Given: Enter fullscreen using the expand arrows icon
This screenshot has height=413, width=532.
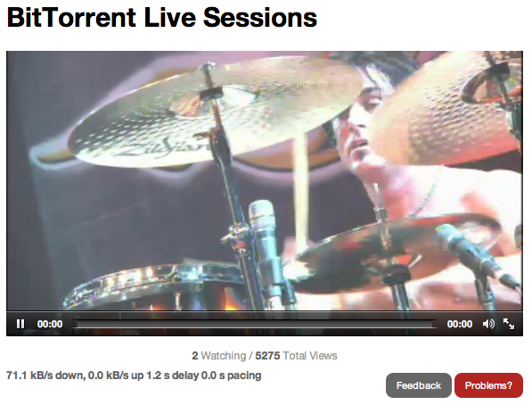Looking at the screenshot, I should (x=509, y=324).
